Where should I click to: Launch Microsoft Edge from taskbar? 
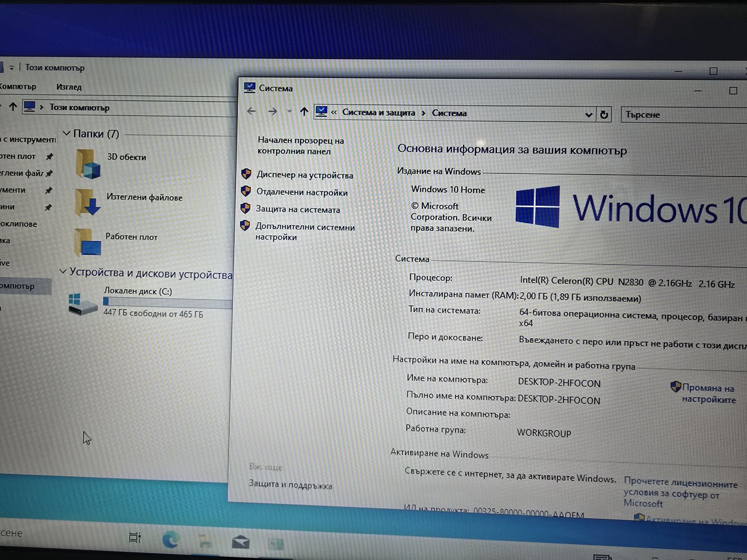tap(170, 539)
